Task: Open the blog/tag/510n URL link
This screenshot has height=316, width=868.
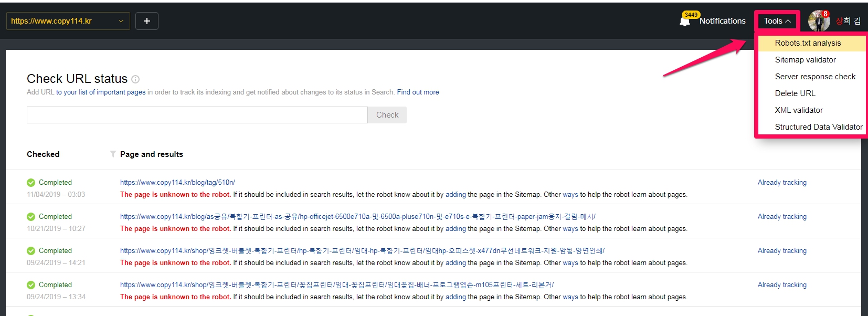Action: pos(177,183)
